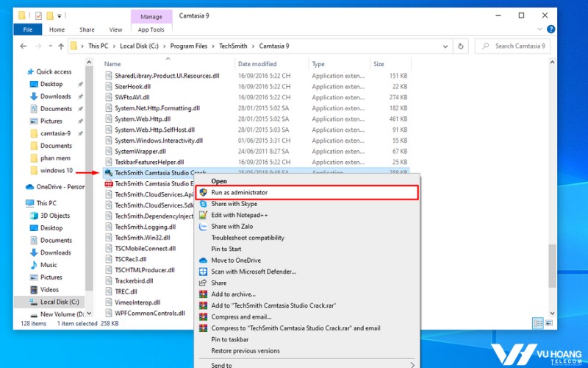The width and height of the screenshot is (588, 368).
Task: Click the Forward navigation arrow
Action: [38, 46]
